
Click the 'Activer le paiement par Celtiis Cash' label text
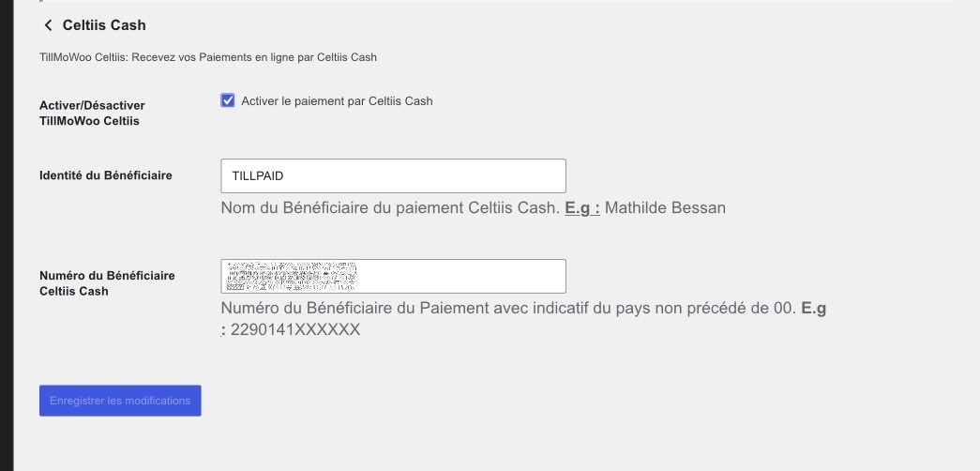337,100
